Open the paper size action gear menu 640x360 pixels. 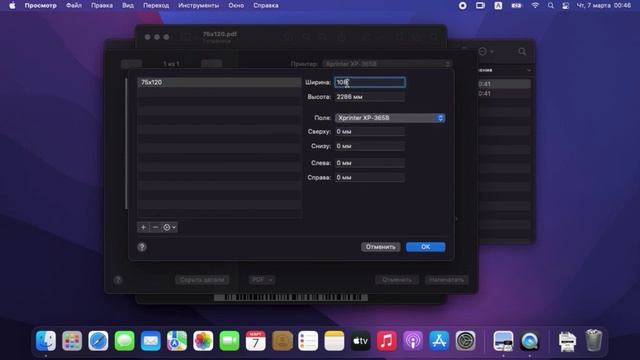click(x=169, y=227)
